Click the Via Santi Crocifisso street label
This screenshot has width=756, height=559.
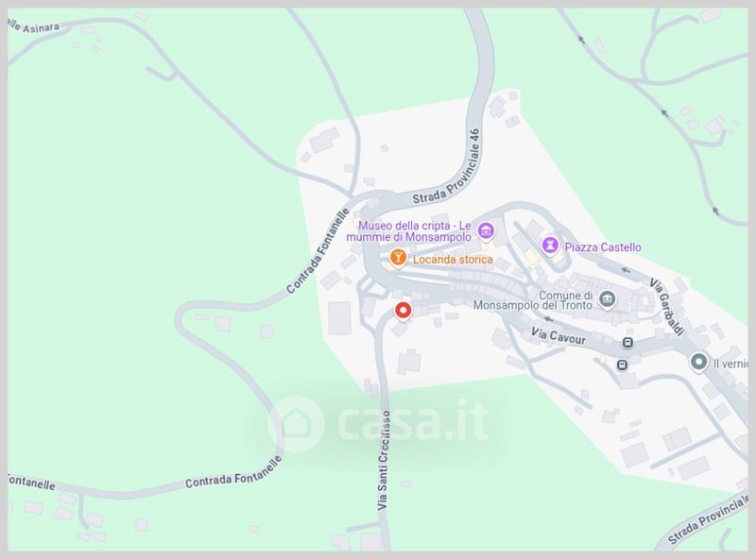pos(384,460)
